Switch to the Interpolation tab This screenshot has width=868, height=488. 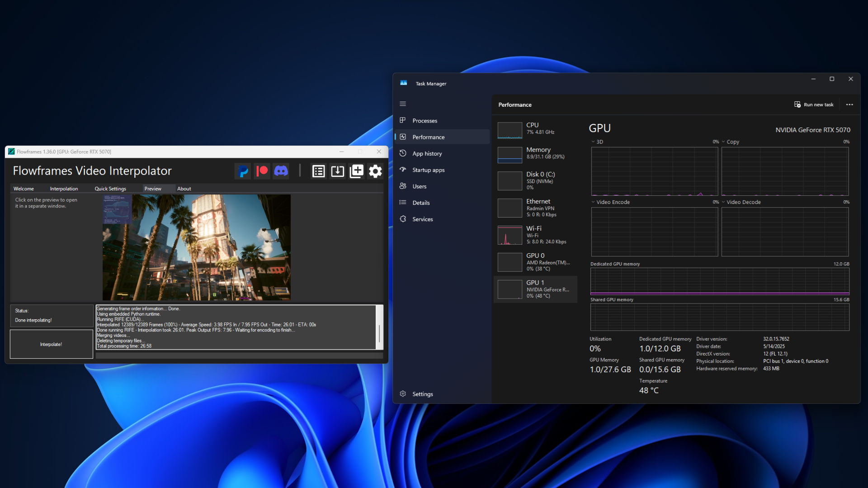[x=64, y=189]
